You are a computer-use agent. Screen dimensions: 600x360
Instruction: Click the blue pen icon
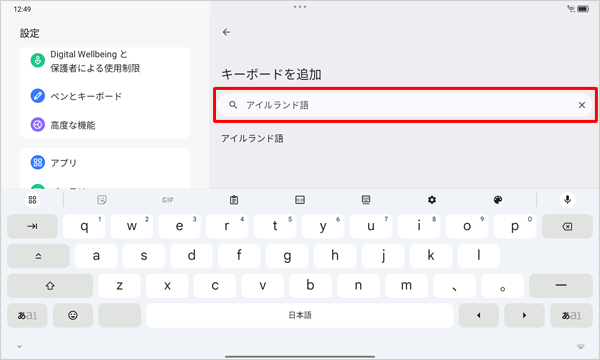pos(38,96)
